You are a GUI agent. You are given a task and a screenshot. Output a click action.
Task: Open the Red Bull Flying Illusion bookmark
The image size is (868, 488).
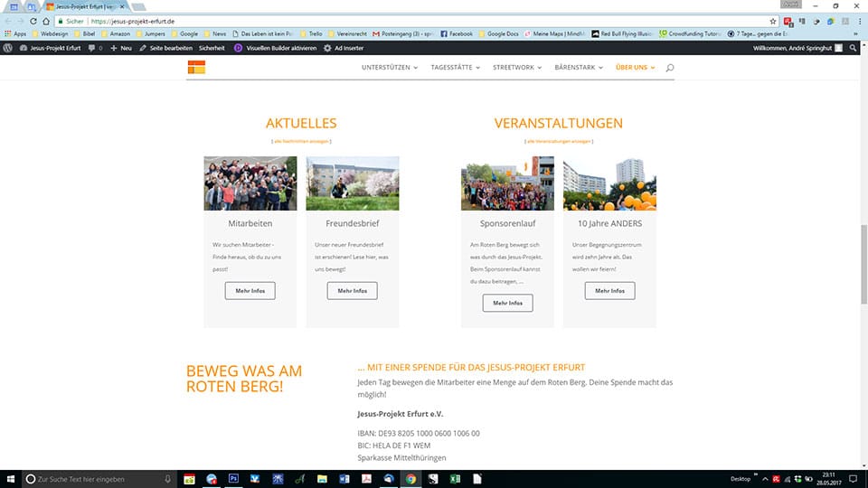(x=622, y=33)
